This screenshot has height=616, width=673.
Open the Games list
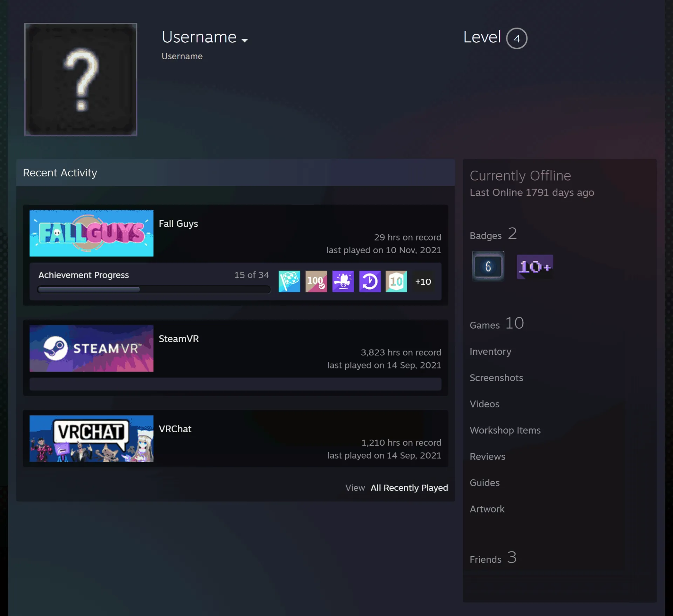(x=497, y=324)
